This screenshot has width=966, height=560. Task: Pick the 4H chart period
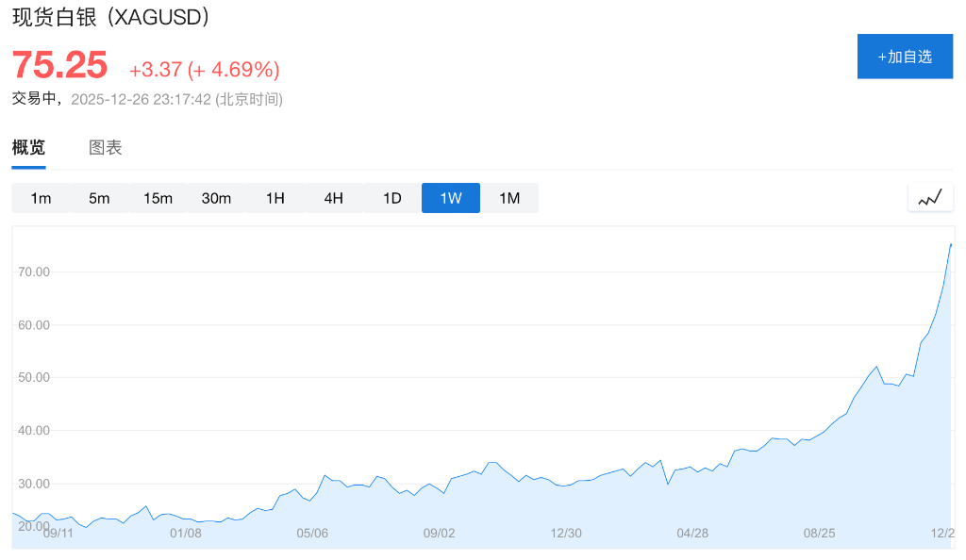(333, 198)
